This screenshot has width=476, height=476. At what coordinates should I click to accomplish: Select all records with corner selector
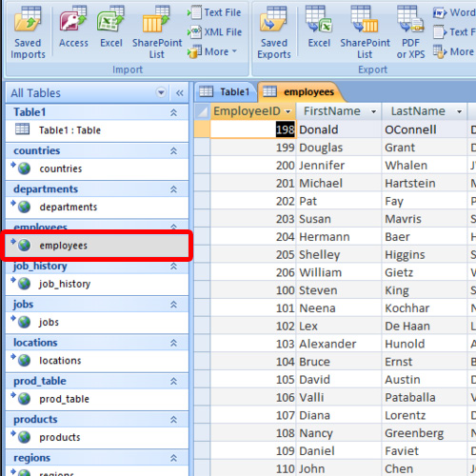coord(202,111)
